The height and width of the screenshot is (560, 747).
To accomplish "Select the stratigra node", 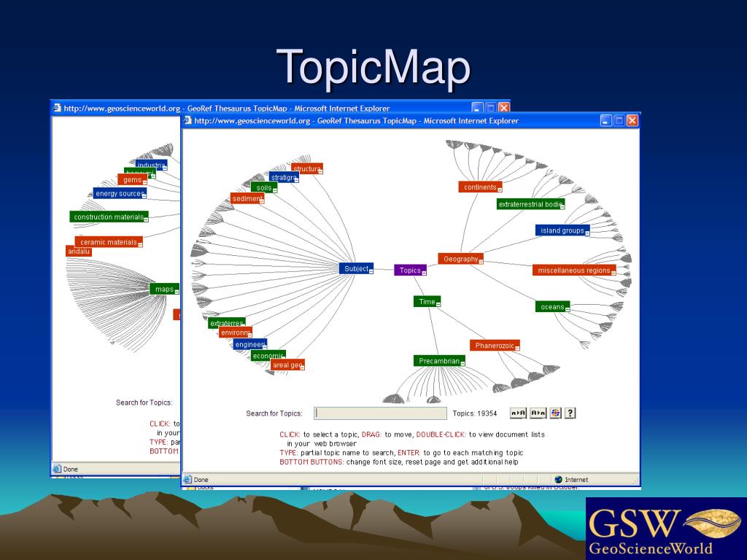I will click(284, 177).
